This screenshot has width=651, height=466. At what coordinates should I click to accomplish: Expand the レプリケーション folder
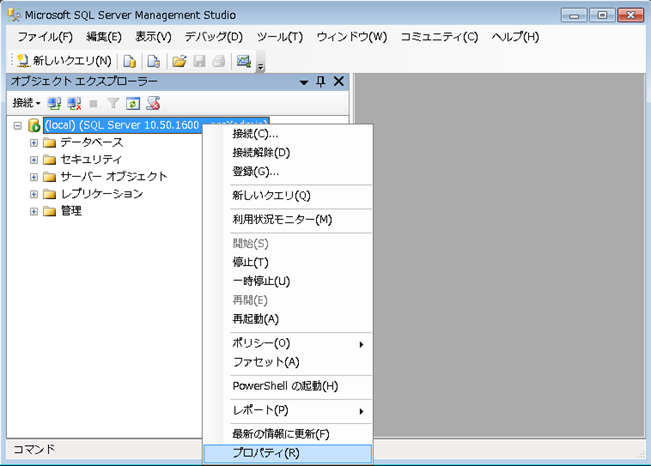pyautogui.click(x=34, y=194)
